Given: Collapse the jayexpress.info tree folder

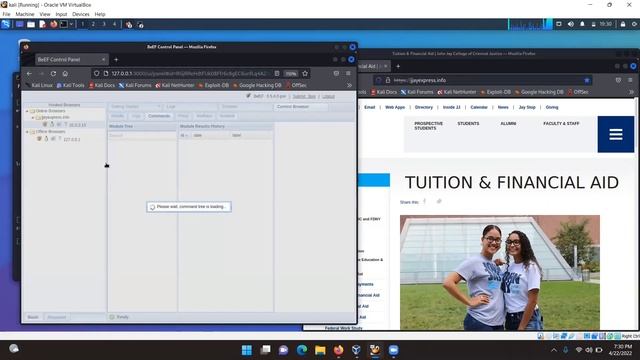Looking at the screenshot, I should (x=33, y=117).
